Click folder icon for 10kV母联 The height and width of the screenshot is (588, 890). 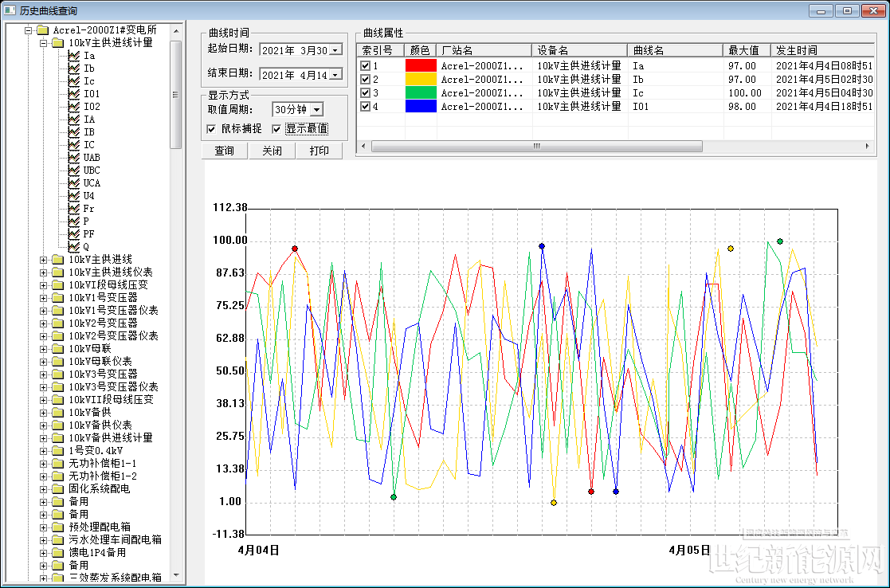point(57,349)
